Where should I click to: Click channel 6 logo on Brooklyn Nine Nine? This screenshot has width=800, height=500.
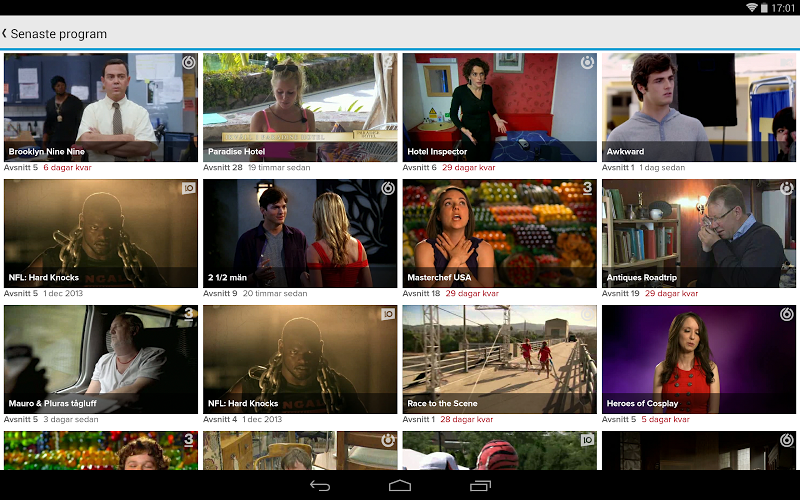coord(189,62)
